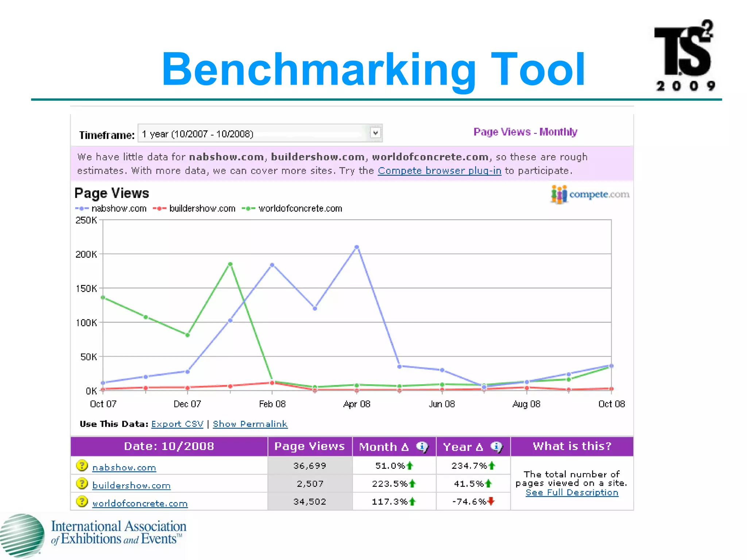Click the worldofconcrete Oct 07 data point
Viewport: 747px width, 560px height.
tap(103, 297)
